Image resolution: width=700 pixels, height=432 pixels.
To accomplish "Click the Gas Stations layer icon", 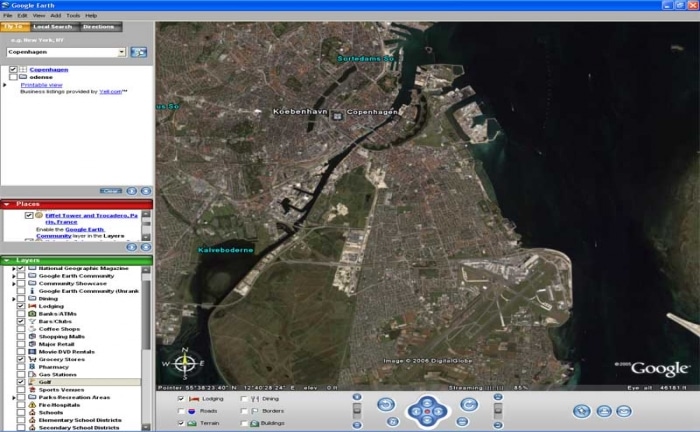I will (x=33, y=374).
